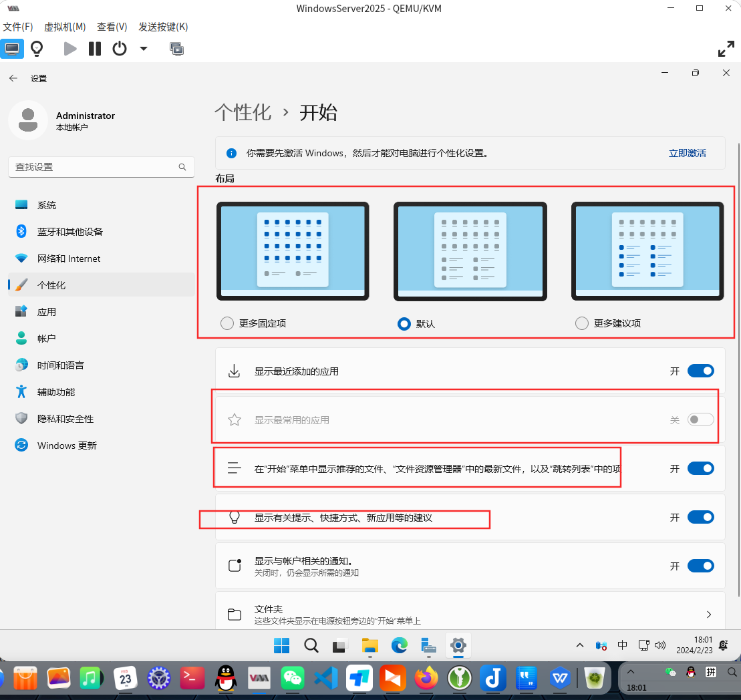
Task: Click the Administrator account avatar
Action: pos(28,120)
